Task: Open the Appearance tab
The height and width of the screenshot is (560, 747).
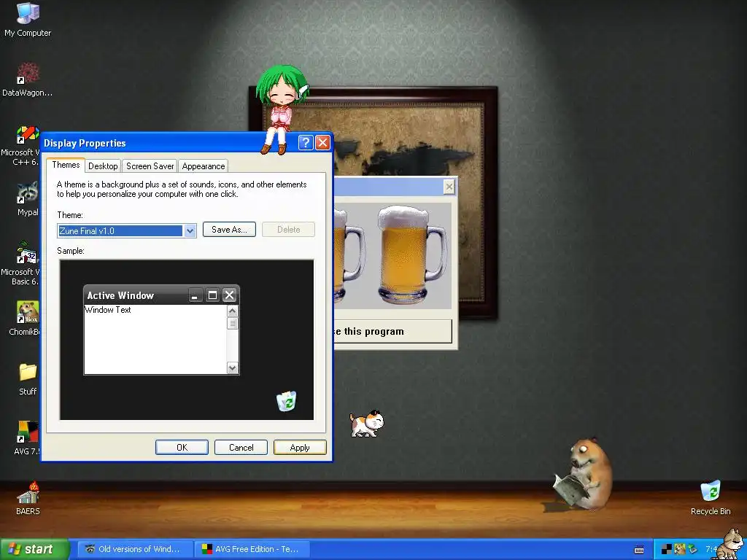Action: click(x=204, y=166)
